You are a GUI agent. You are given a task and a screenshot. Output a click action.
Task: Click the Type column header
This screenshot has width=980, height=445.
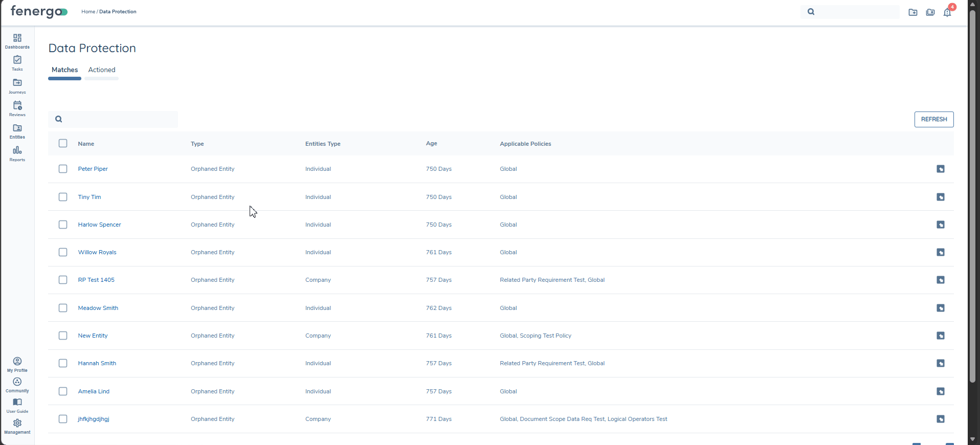(197, 144)
